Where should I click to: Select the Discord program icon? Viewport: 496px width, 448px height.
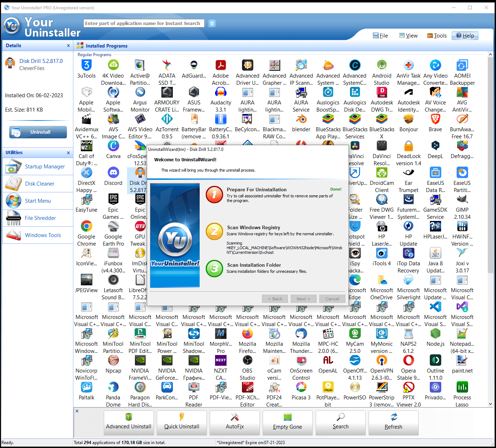[113, 173]
